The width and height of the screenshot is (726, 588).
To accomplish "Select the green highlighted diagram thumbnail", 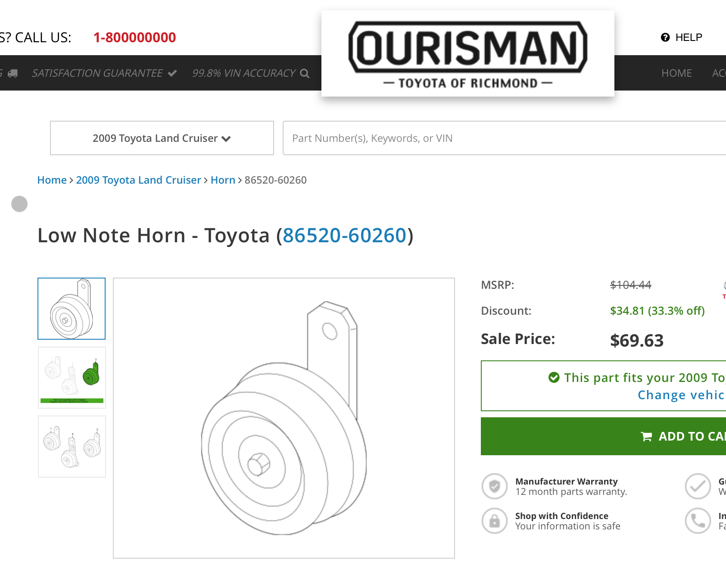I will pyautogui.click(x=72, y=378).
